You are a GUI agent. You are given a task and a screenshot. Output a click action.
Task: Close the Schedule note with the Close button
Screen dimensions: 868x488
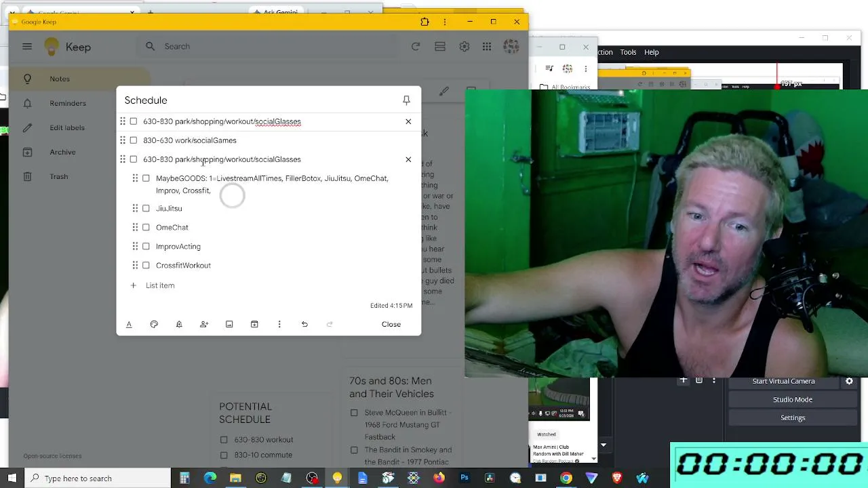[x=391, y=324]
